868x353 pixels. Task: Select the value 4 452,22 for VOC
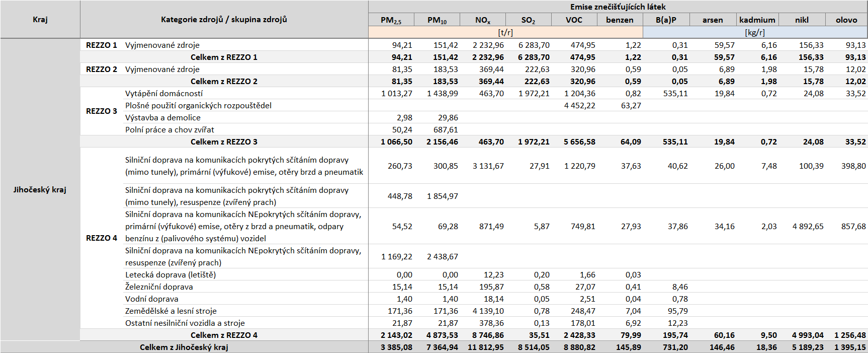580,106
